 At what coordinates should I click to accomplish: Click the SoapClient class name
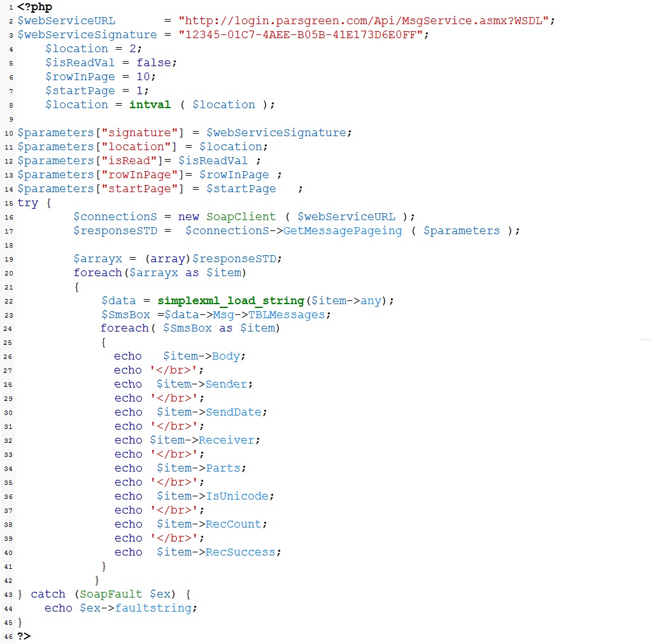(x=241, y=217)
